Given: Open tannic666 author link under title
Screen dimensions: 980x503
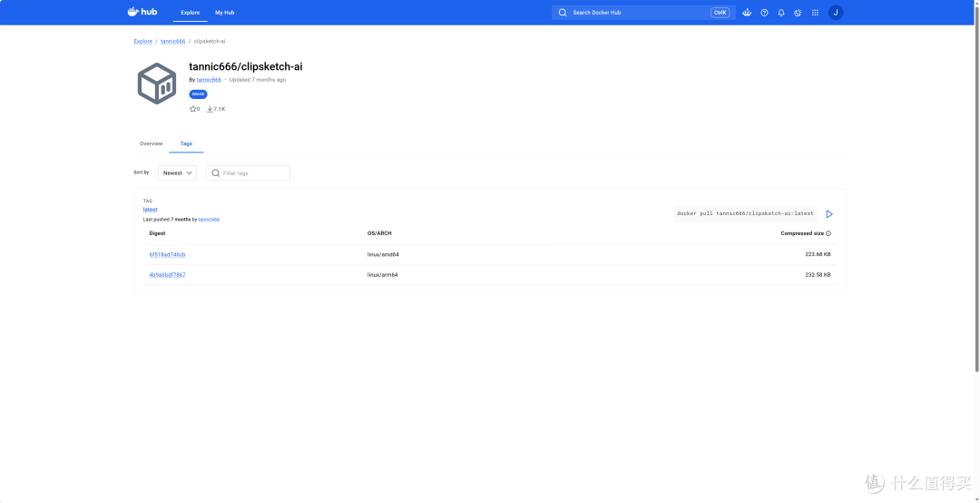Looking at the screenshot, I should 209,80.
